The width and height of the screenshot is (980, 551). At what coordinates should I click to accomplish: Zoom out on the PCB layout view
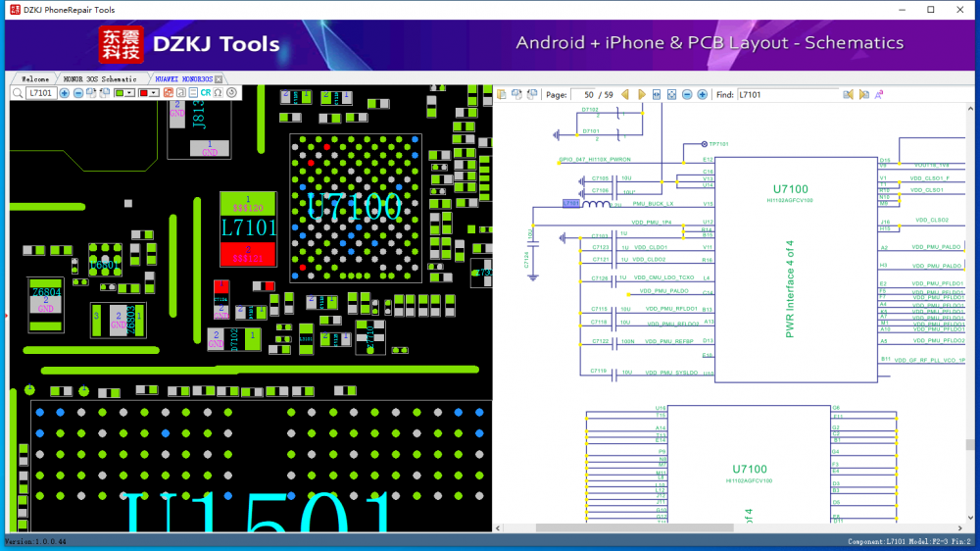click(x=78, y=93)
